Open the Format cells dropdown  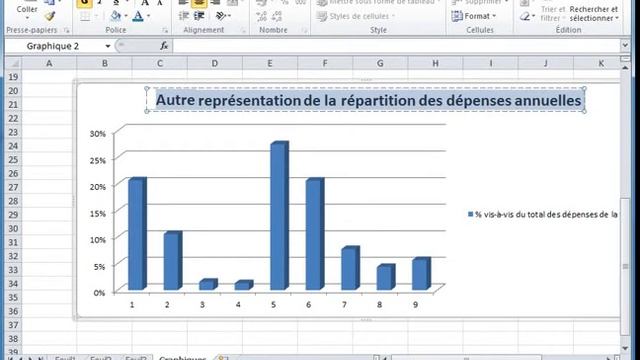pos(473,16)
